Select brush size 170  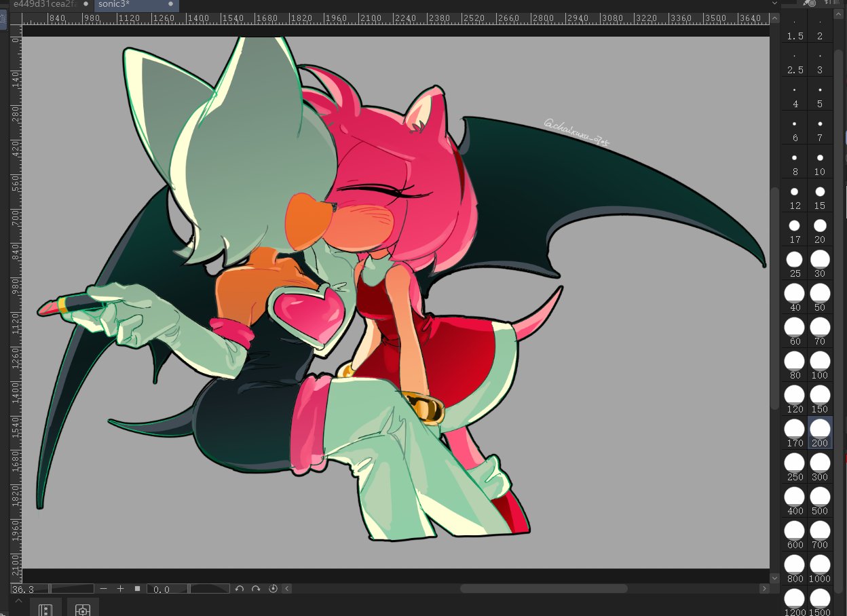pos(795,433)
